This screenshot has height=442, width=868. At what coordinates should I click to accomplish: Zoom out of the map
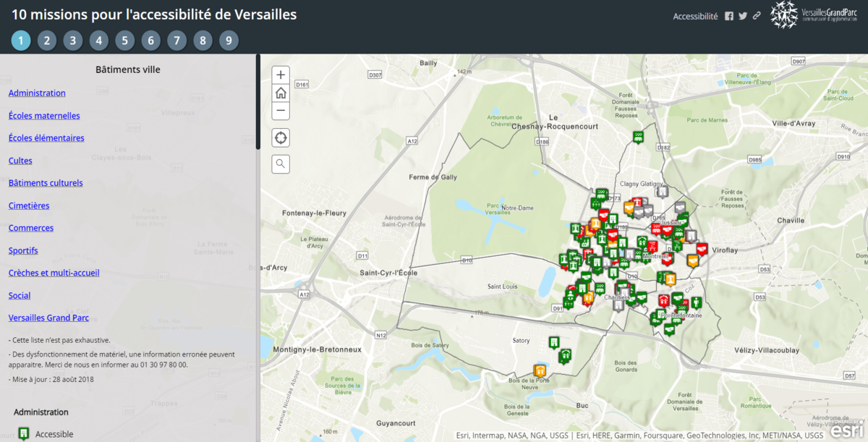[x=281, y=111]
